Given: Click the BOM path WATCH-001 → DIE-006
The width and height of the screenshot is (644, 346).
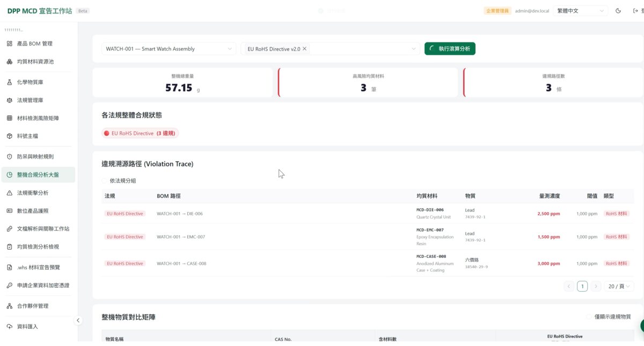Looking at the screenshot, I should (x=180, y=214).
